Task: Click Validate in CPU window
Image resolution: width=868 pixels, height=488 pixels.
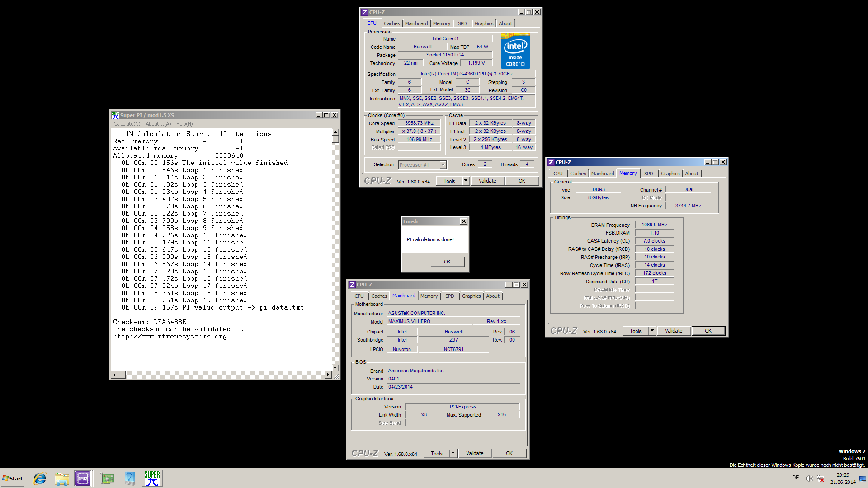Action: coord(487,181)
